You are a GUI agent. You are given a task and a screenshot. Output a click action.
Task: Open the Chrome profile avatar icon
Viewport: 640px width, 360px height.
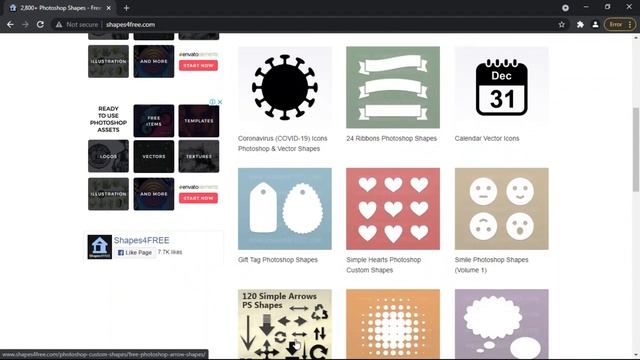596,24
